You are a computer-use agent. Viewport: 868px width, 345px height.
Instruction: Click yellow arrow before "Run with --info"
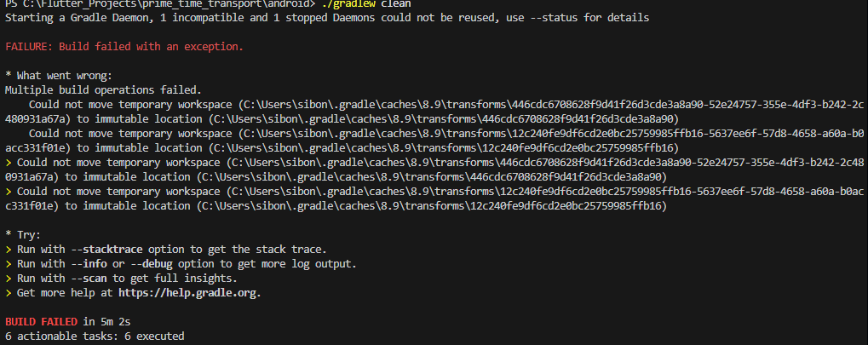click(8, 263)
